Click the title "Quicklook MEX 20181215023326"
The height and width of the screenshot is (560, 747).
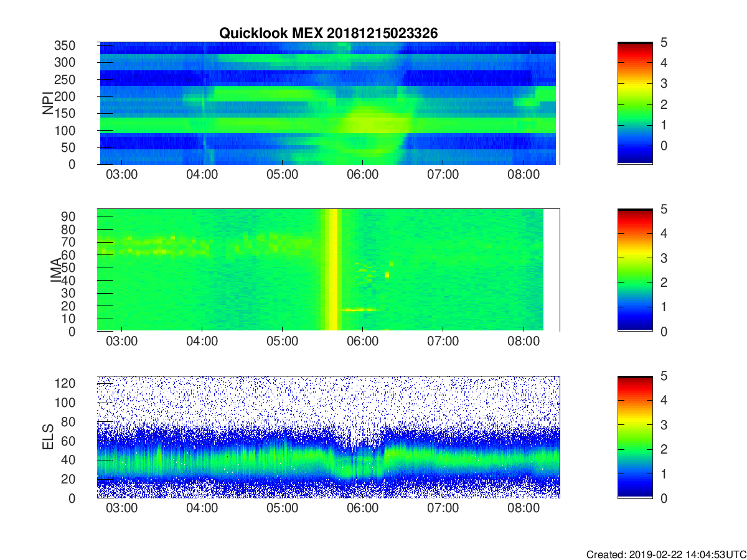click(328, 34)
